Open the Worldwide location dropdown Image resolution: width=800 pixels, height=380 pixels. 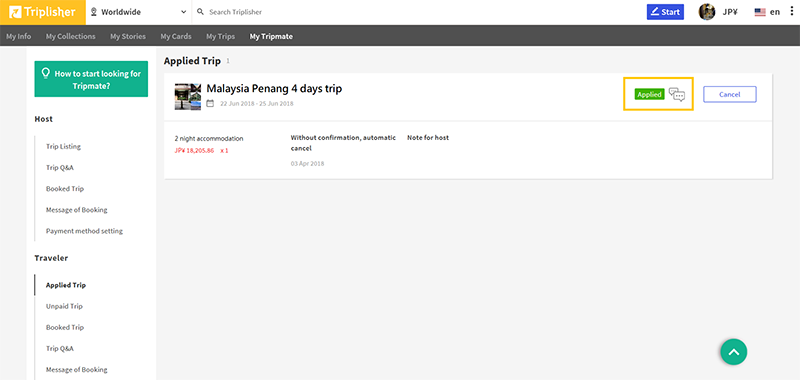(139, 12)
